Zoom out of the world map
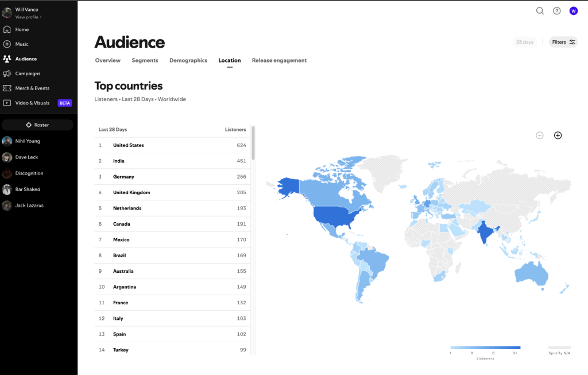588x375 pixels. click(540, 136)
